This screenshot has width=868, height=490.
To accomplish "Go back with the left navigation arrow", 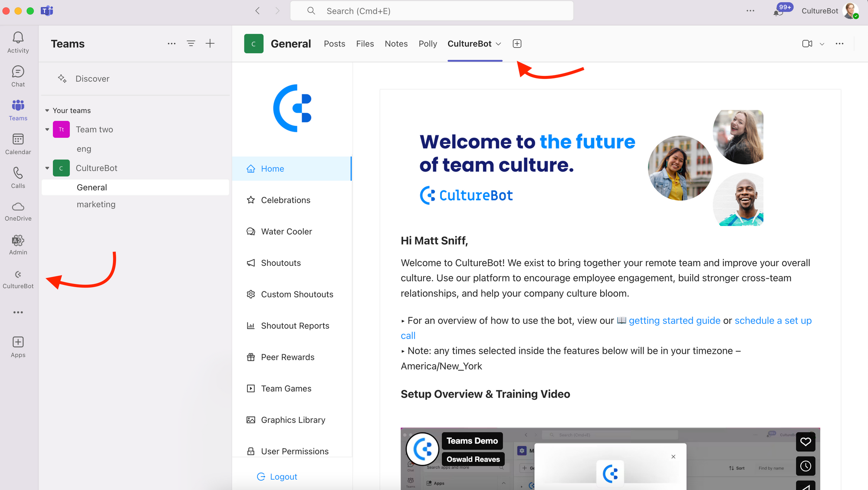I will tap(257, 11).
